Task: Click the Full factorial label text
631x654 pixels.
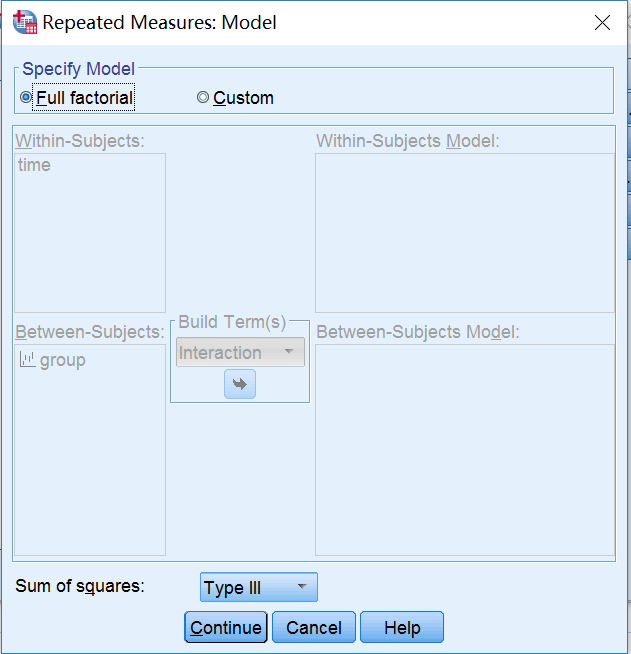Action: 84,98
